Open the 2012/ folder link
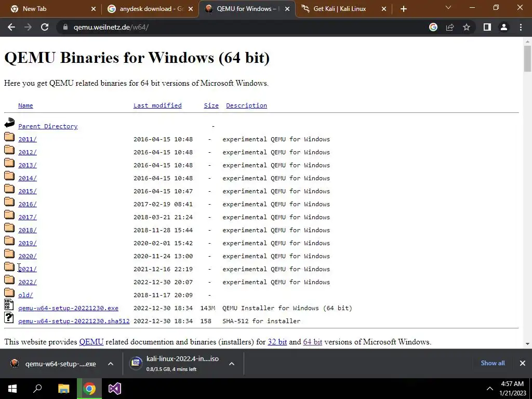Image resolution: width=532 pixels, height=399 pixels. 28,152
